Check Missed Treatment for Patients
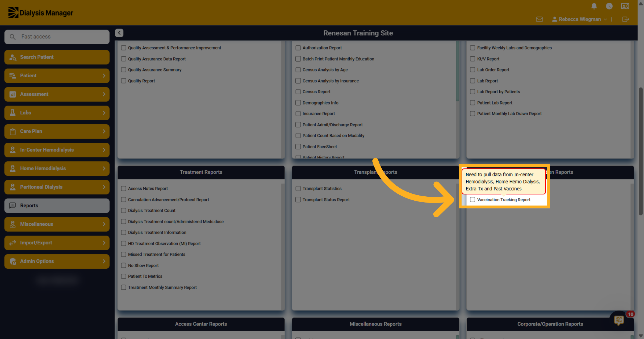This screenshot has width=644, height=339. pos(123,254)
